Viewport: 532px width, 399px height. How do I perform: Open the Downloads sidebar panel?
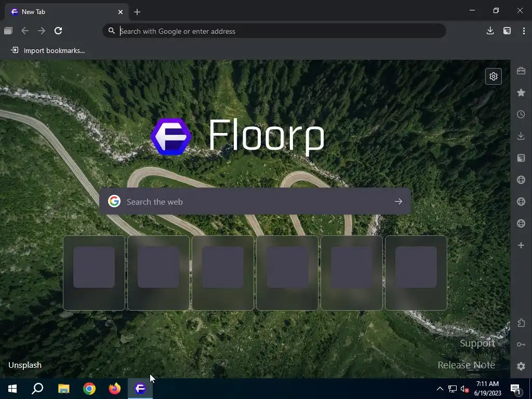pos(521,136)
